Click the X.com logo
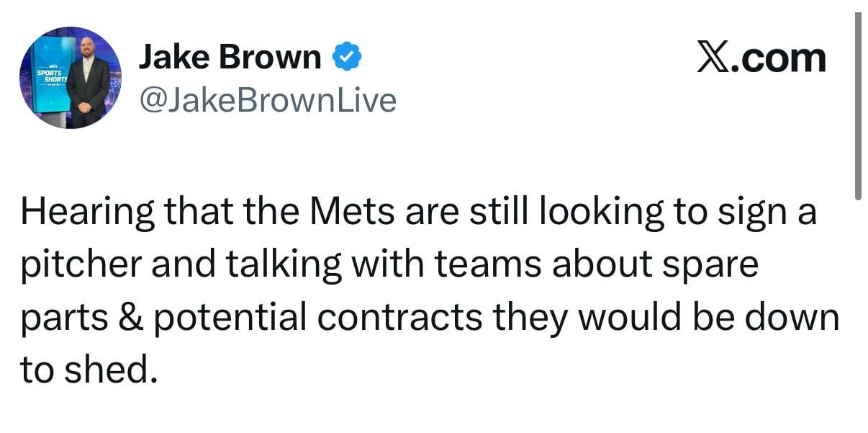The height and width of the screenshot is (433, 868). [x=762, y=57]
